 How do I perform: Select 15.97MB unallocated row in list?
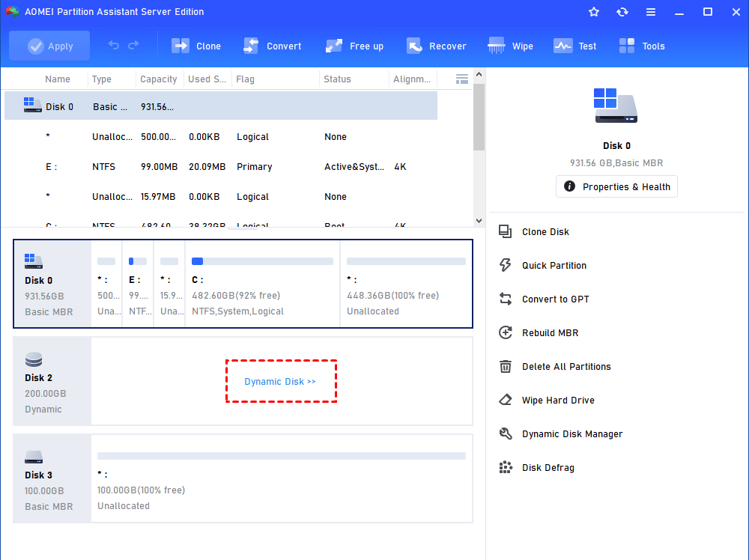[221, 196]
